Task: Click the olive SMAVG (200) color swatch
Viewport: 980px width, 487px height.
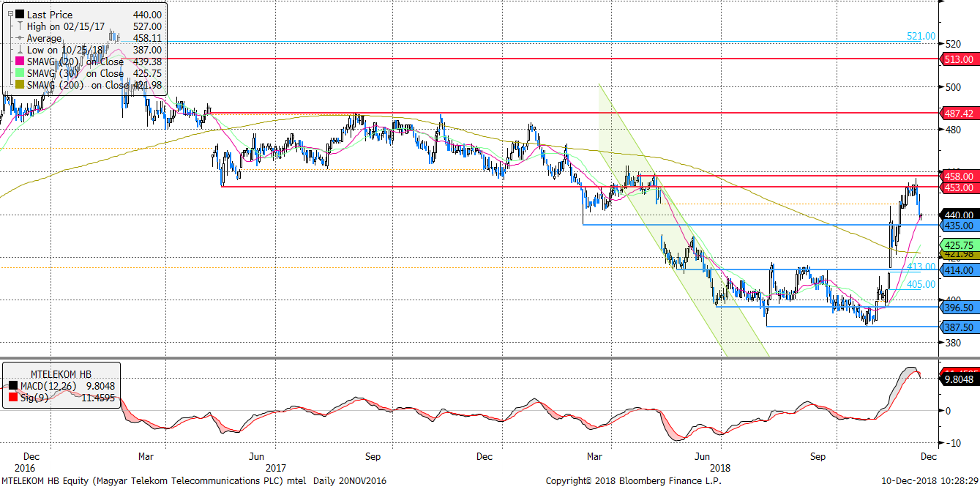Action: tap(19, 85)
